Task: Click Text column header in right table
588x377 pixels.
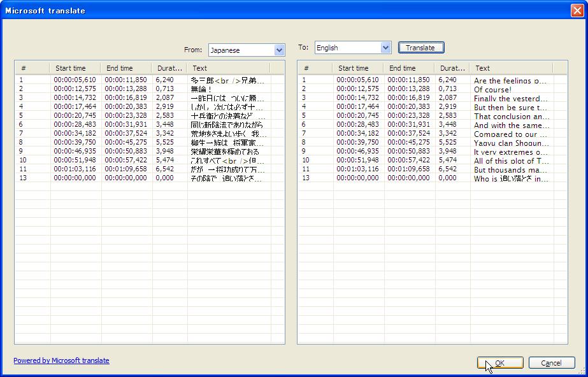Action: [512, 68]
